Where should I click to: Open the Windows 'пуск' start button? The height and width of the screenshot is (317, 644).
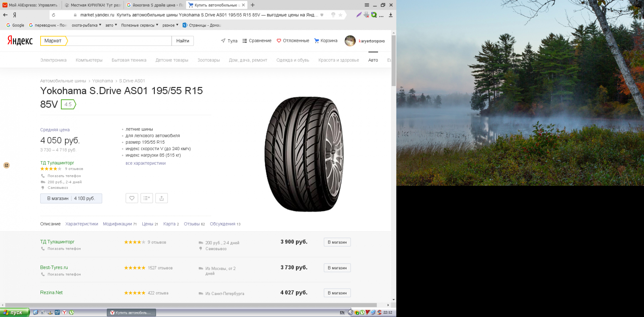pos(14,312)
